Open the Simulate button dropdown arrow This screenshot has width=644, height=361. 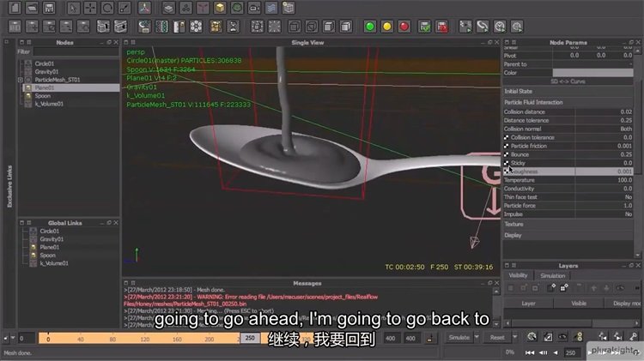point(477,337)
